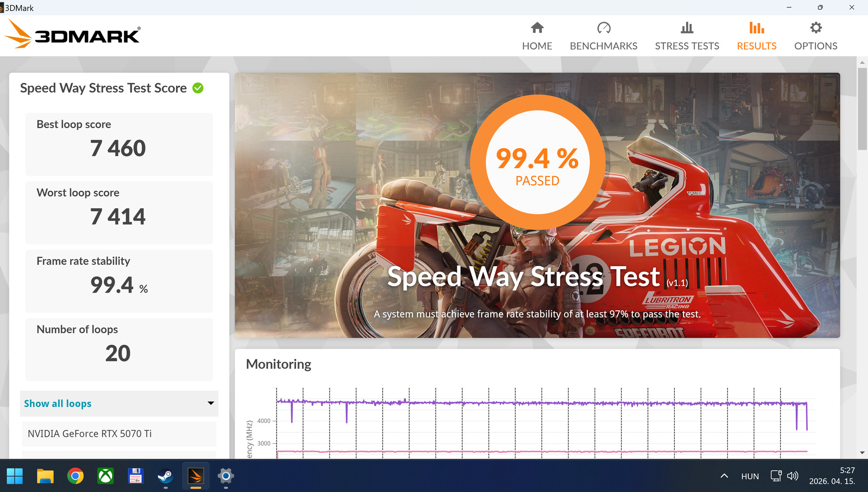Image resolution: width=868 pixels, height=492 pixels.
Task: Click the scroll down arrow on the scrollbar
Action: (862, 453)
